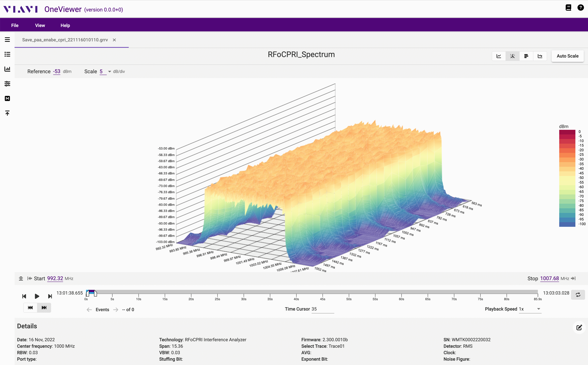Open the Marker (M) sidebar icon
The image size is (588, 365).
click(x=7, y=98)
